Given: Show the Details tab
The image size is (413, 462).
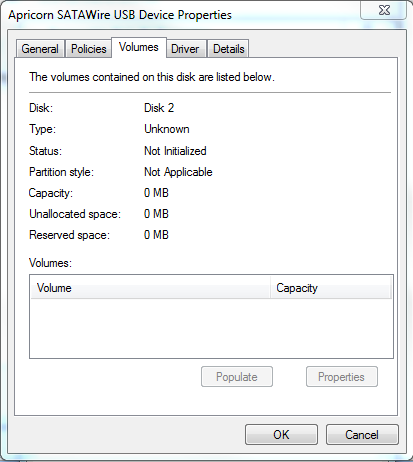Looking at the screenshot, I should [x=229, y=49].
